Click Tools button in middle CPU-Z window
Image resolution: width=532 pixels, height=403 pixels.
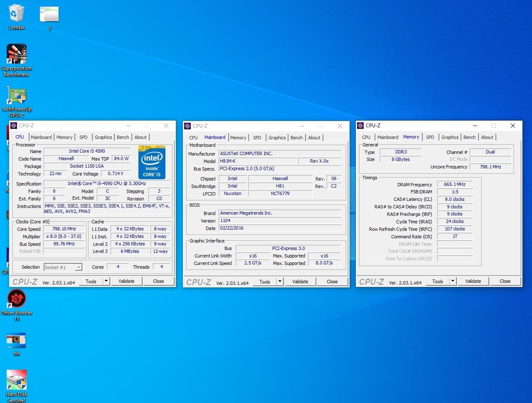(265, 282)
